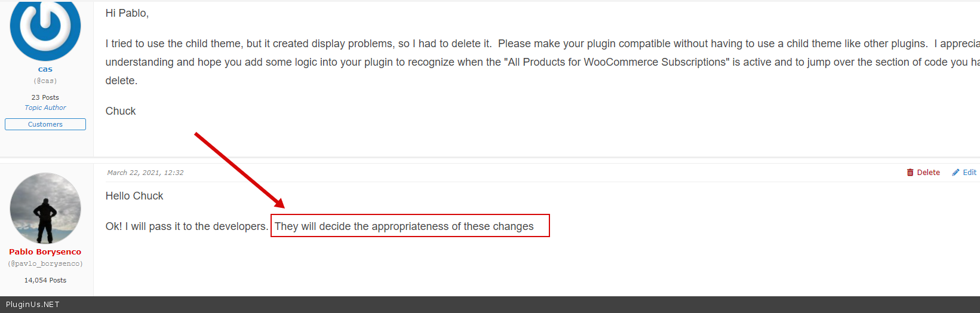980x313 pixels.
Task: Open the March 22, 2021 timestamp permalink
Action: 145,173
